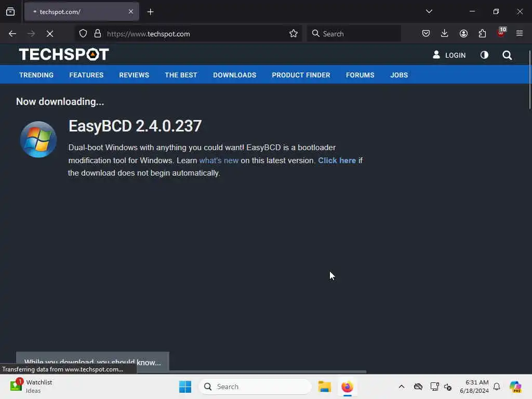Open Firefox View tab list icon
Viewport: 532px width, 399px height.
coord(10,12)
